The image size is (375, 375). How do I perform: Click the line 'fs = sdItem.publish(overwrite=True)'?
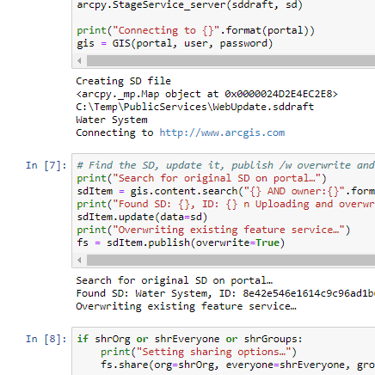pos(181,243)
